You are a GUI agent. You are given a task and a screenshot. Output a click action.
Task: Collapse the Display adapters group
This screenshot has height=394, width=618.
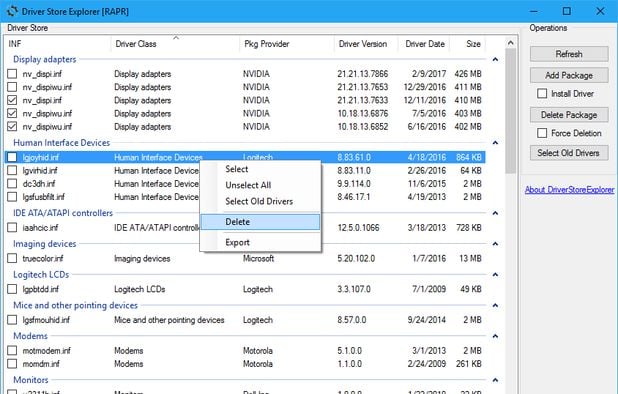[495, 59]
